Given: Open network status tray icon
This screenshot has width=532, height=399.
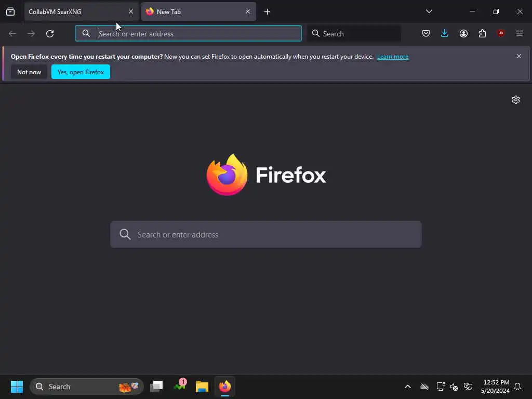Looking at the screenshot, I should (441, 387).
